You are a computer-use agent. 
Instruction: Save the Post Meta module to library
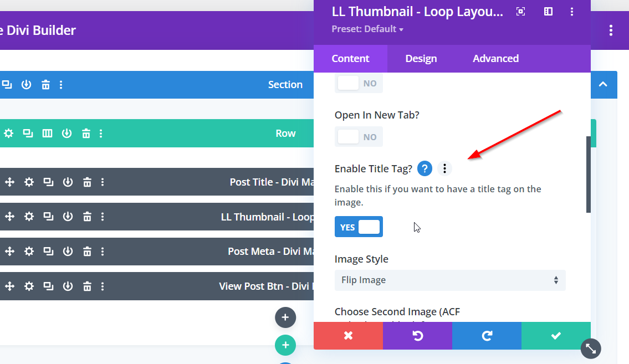tap(68, 252)
